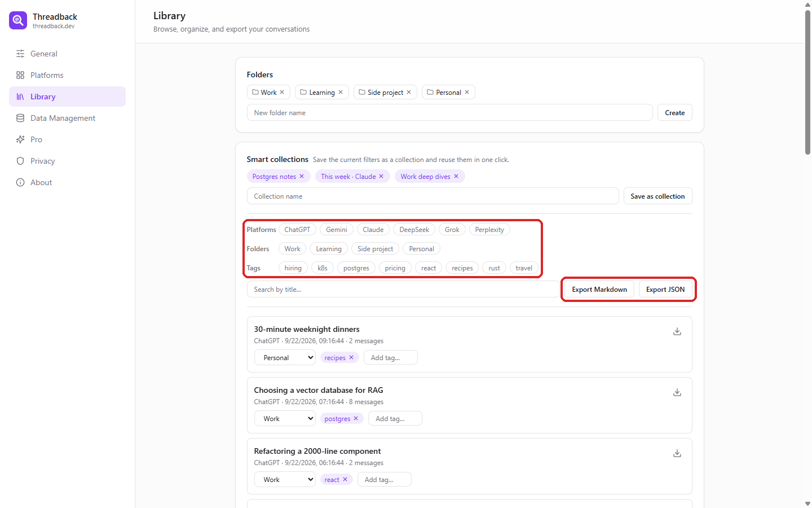Click the New folder name field
The width and height of the screenshot is (812, 508).
[x=449, y=112]
